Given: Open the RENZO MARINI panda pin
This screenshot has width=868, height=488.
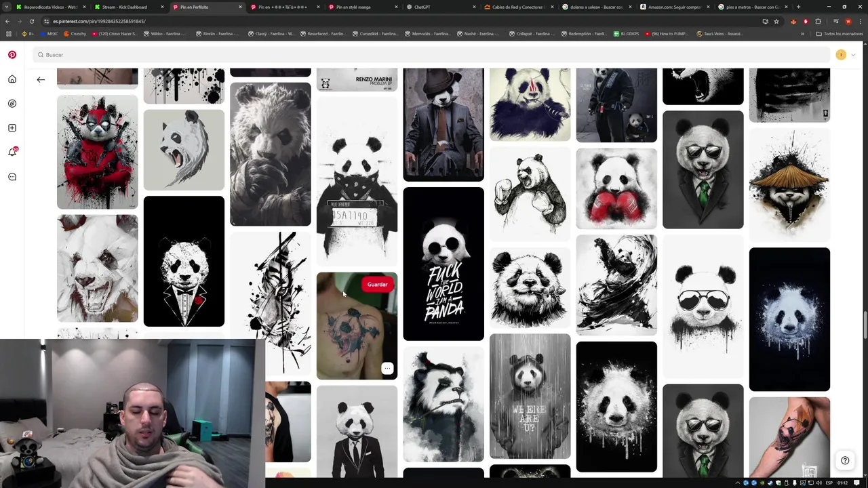Looking at the screenshot, I should pyautogui.click(x=357, y=79).
